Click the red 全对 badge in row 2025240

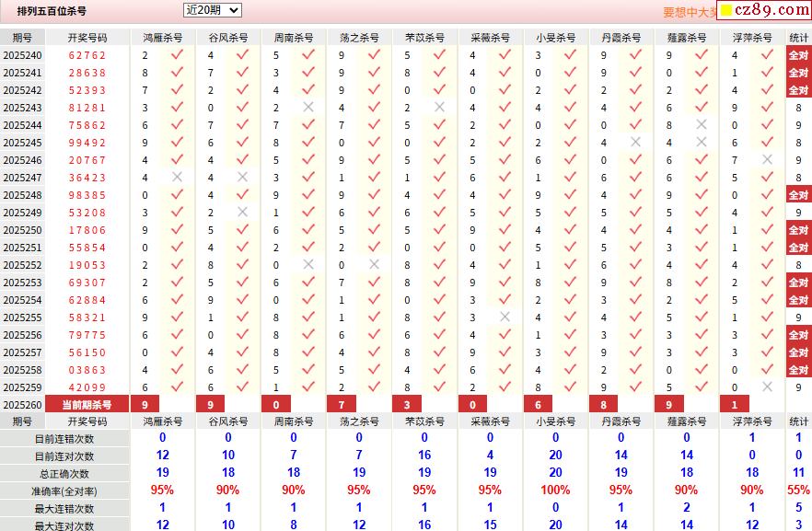(x=798, y=55)
